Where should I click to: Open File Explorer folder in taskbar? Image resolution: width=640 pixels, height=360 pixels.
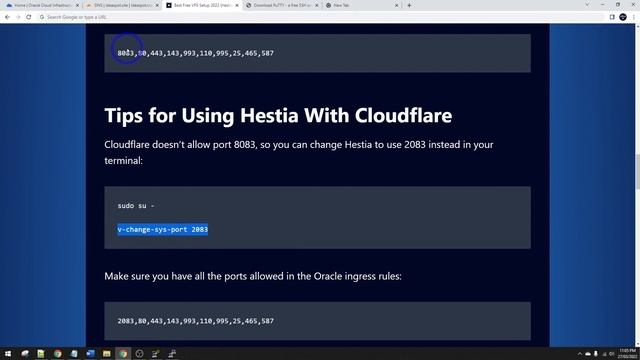point(107,353)
